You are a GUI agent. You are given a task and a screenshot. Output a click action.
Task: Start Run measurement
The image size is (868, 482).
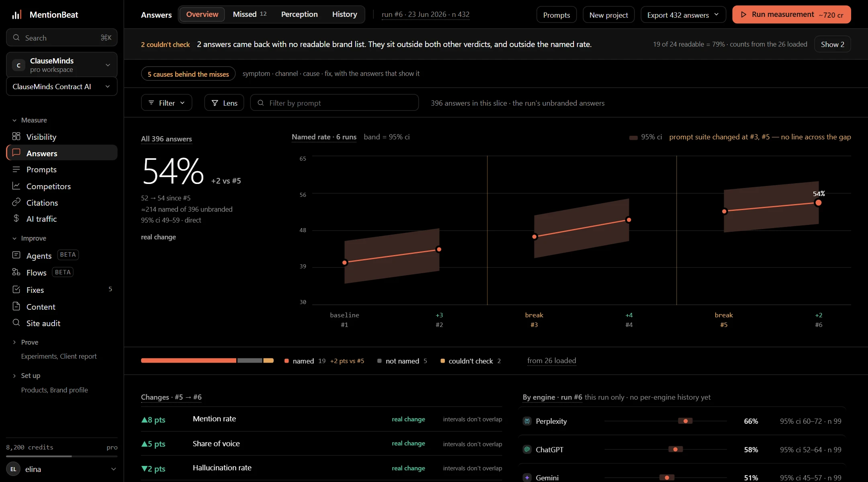(791, 14)
